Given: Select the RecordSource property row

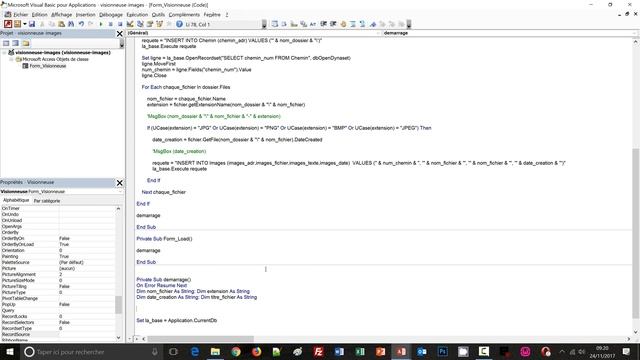Looking at the screenshot, I should 58,334.
